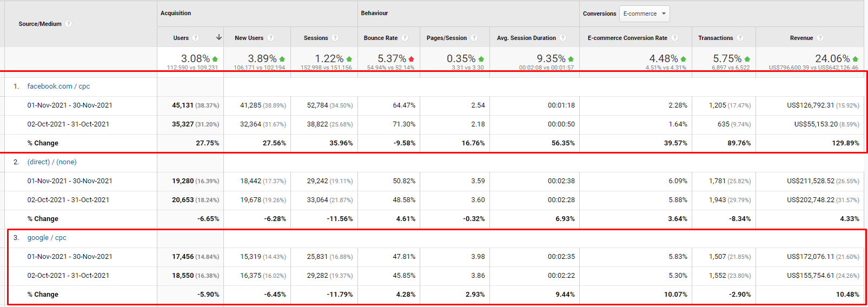This screenshot has width=868, height=307.
Task: Click the 5.75% Transactions summary
Action: (727, 58)
